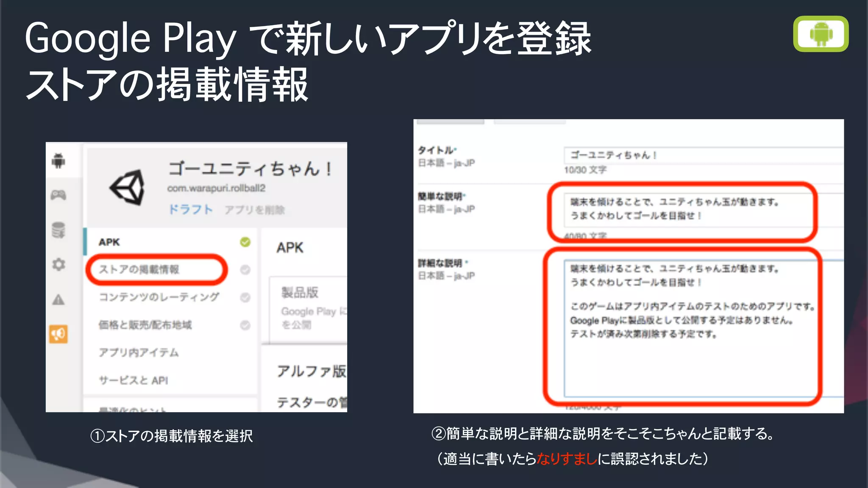Click the Unity app logo icon
This screenshot has height=488, width=868.
(127, 187)
